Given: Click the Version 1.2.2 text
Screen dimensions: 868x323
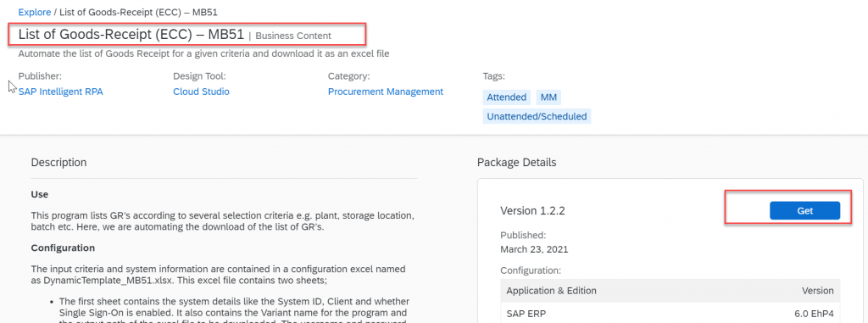Looking at the screenshot, I should pos(532,210).
